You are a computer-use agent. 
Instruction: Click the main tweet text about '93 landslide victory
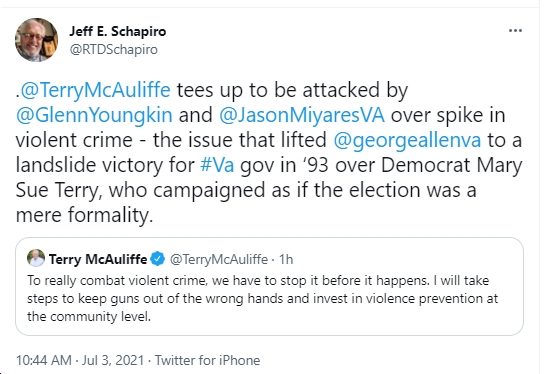(269, 152)
